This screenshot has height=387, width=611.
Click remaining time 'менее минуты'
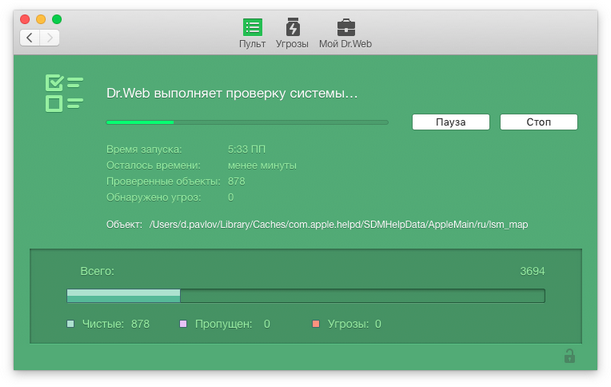click(x=262, y=166)
